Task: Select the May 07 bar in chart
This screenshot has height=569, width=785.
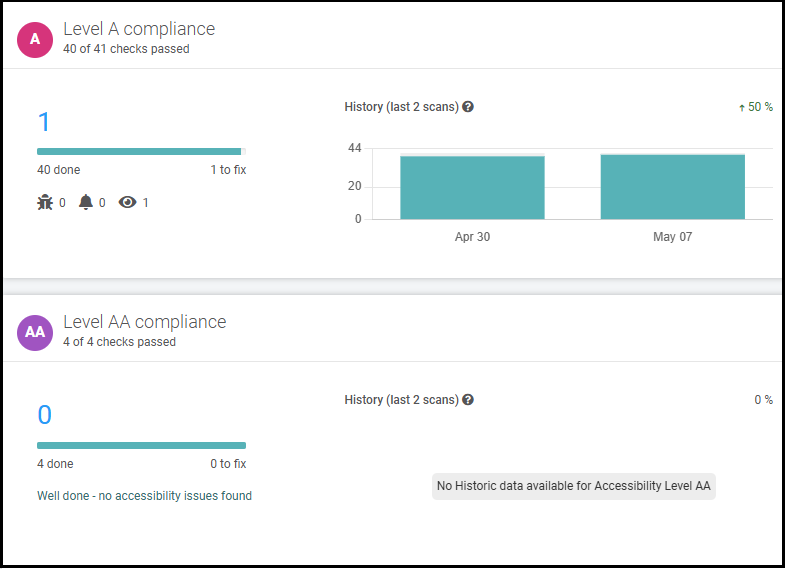Action: [672, 187]
